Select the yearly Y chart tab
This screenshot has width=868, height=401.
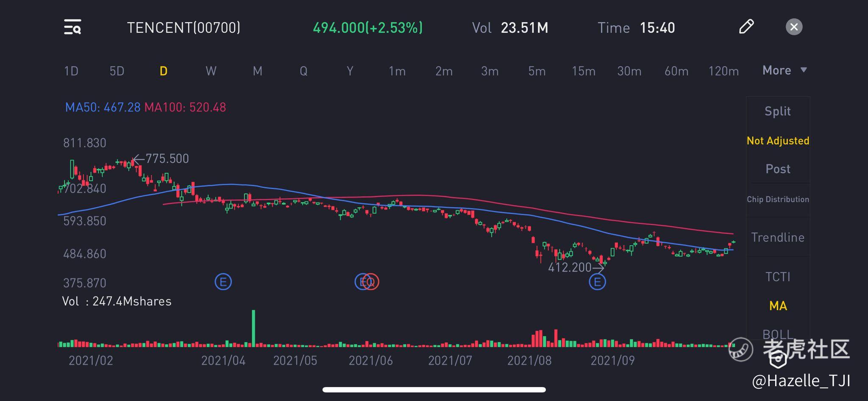(x=350, y=71)
